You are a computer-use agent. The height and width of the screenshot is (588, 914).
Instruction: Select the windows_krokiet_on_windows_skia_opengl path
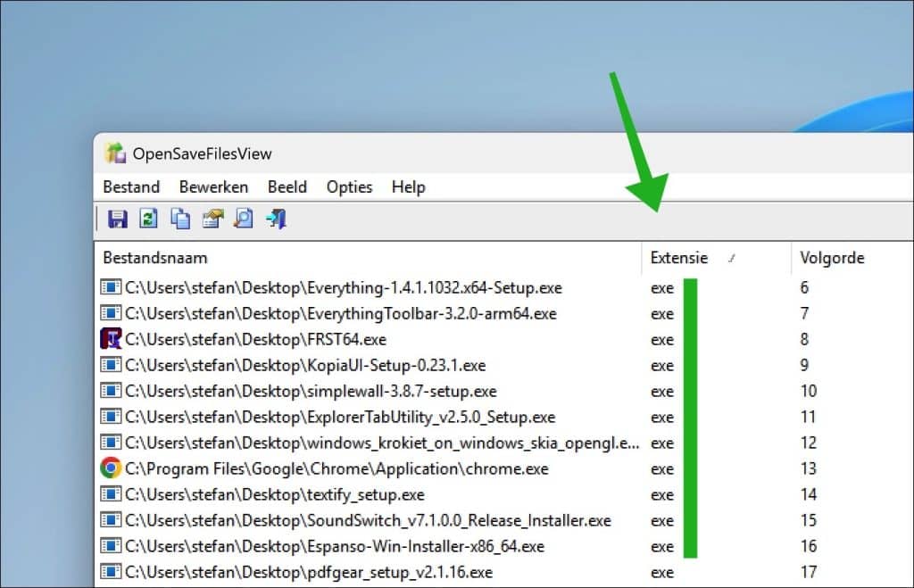coord(382,443)
